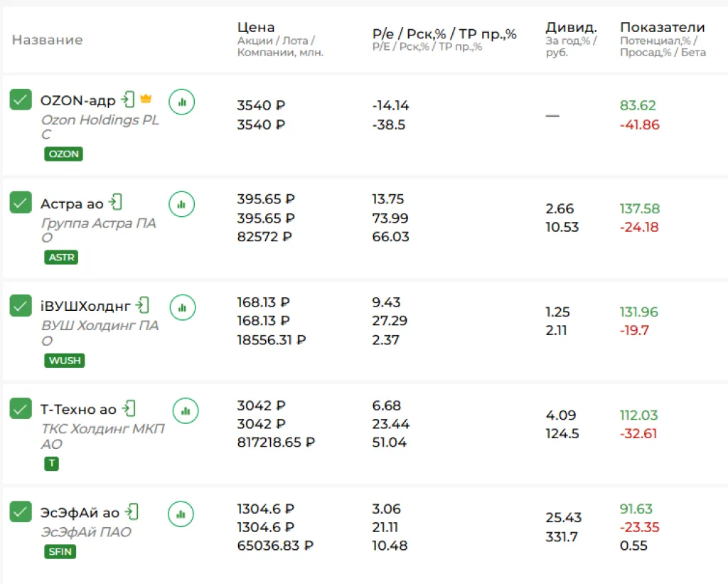This screenshot has height=584, width=728.
Task: Open chart icon for Астра ао
Action: [x=181, y=204]
